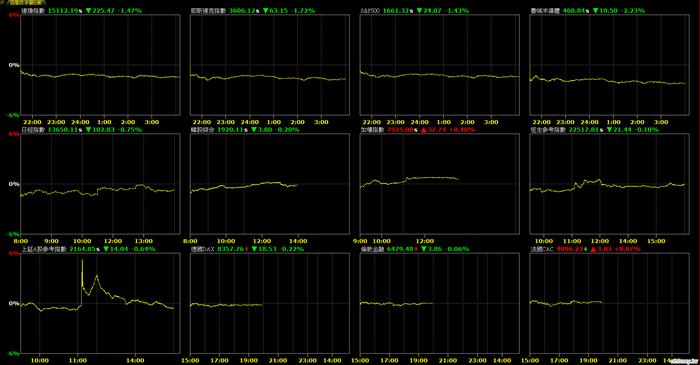The height and width of the screenshot is (365, 700).
Task: Click the 2164.85 index value
Action: click(84, 249)
